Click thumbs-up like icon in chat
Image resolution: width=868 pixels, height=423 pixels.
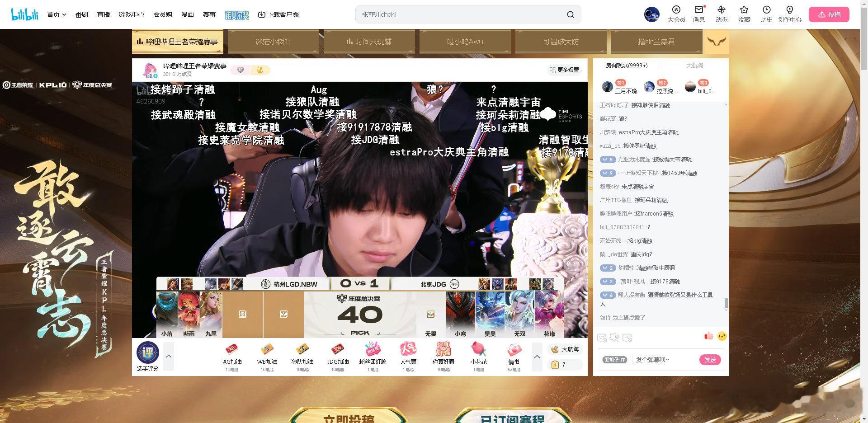[x=708, y=336]
